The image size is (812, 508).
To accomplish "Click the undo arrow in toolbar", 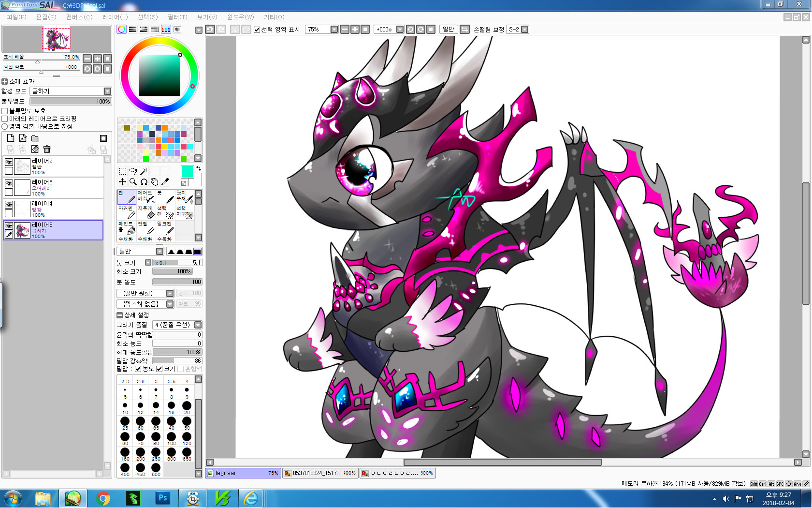I will (210, 30).
